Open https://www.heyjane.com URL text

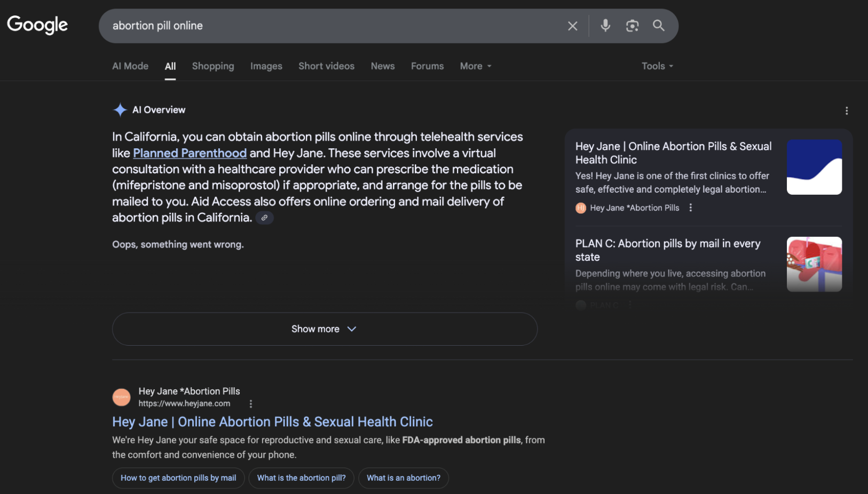tap(184, 404)
